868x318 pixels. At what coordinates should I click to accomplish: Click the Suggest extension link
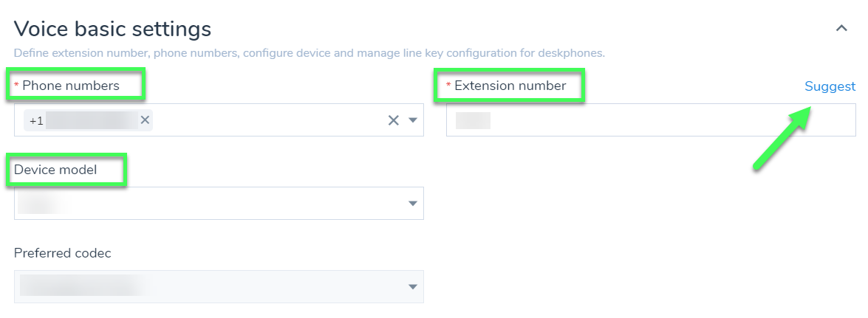[830, 86]
